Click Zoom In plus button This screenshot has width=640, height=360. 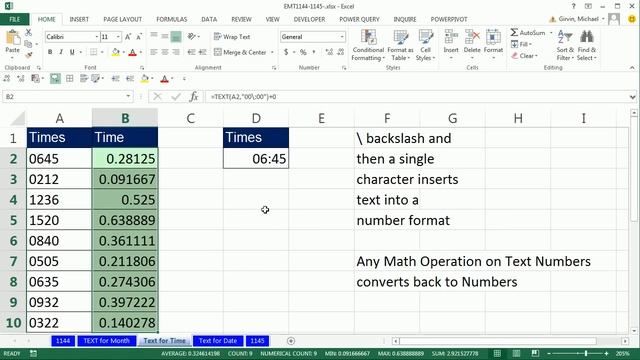607,353
